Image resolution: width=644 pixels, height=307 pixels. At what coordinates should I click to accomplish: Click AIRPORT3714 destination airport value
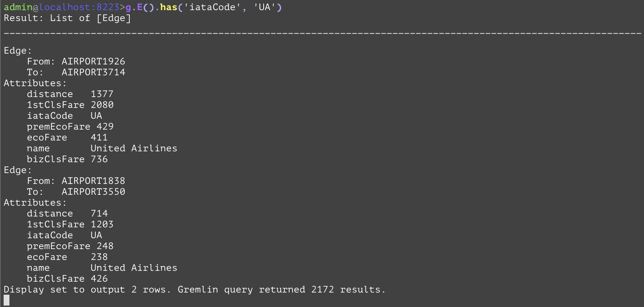(93, 72)
